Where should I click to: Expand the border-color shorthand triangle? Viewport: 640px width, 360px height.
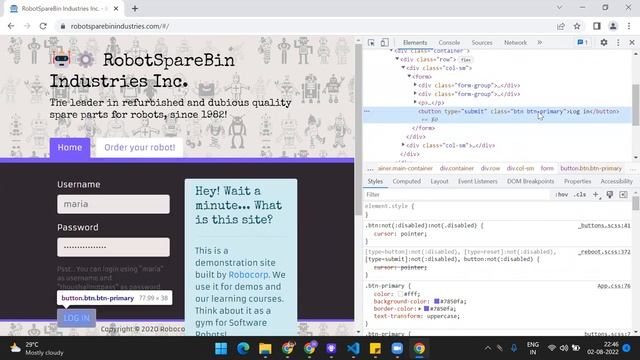point(420,309)
